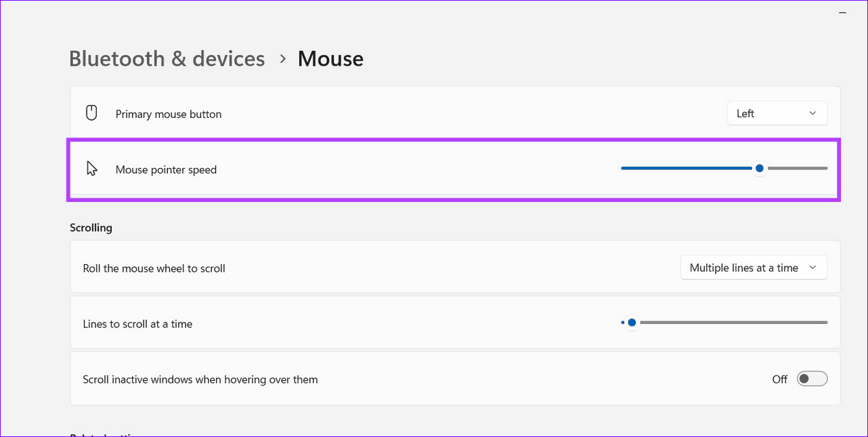Click the Lines to scroll at a time row
The width and height of the screenshot is (868, 437).
coord(406,322)
